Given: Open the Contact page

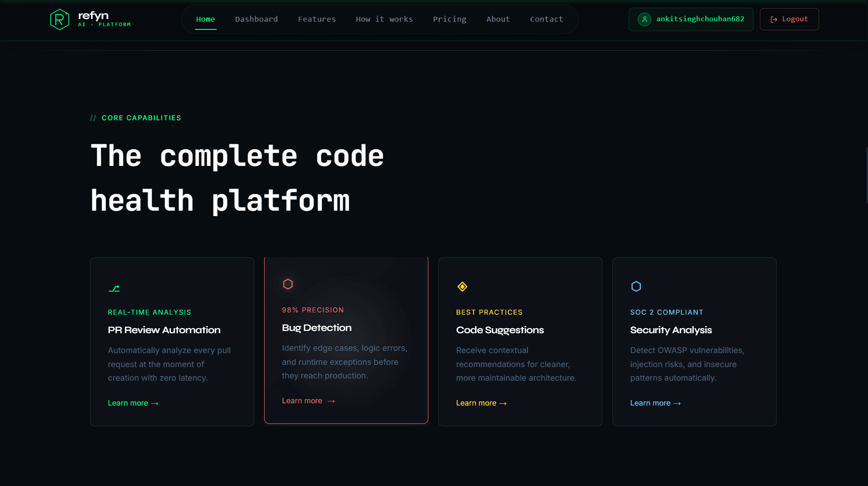Looking at the screenshot, I should click(x=546, y=19).
